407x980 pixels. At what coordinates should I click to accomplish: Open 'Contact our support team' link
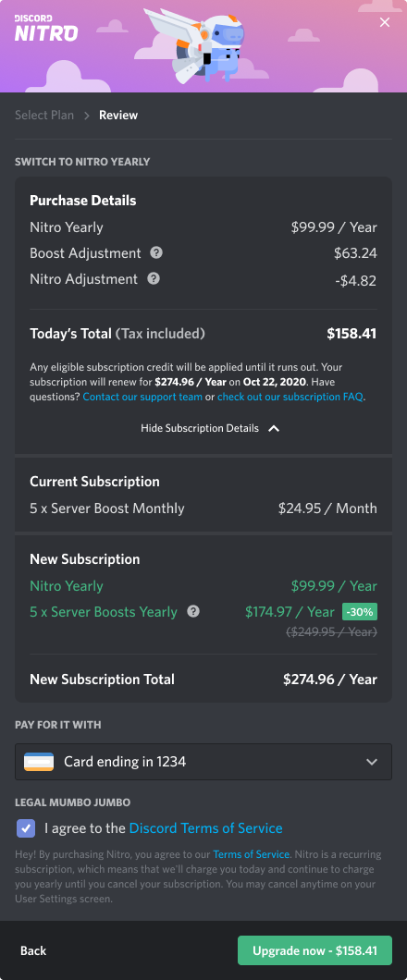pyautogui.click(x=142, y=397)
